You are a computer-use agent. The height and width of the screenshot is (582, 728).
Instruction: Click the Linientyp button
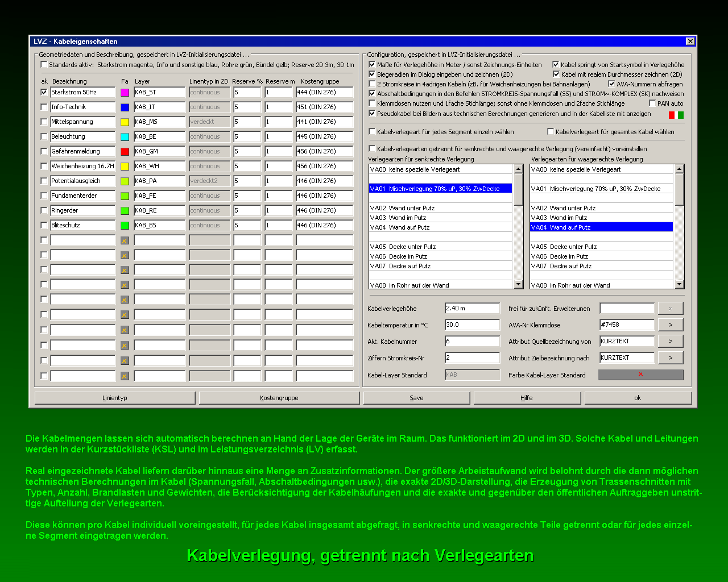point(115,398)
